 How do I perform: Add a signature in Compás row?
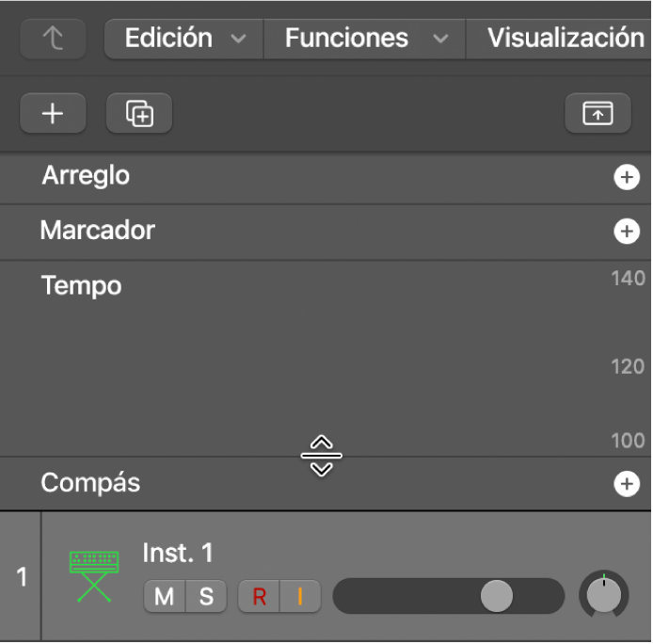626,484
